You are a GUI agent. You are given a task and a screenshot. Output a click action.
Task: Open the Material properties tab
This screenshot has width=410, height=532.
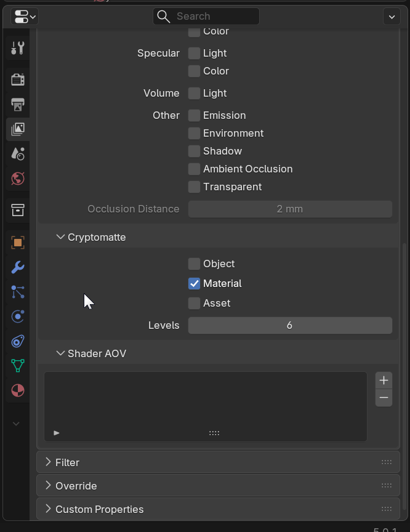coord(18,391)
